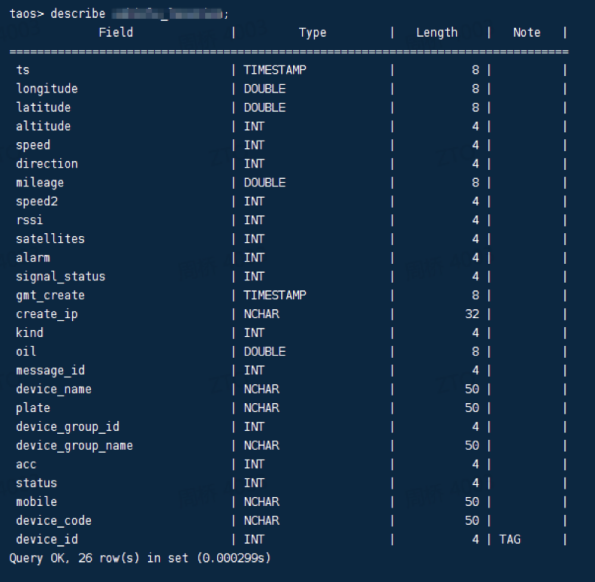Click NCHAR type beside 'plate'
595x582 pixels.
click(261, 408)
